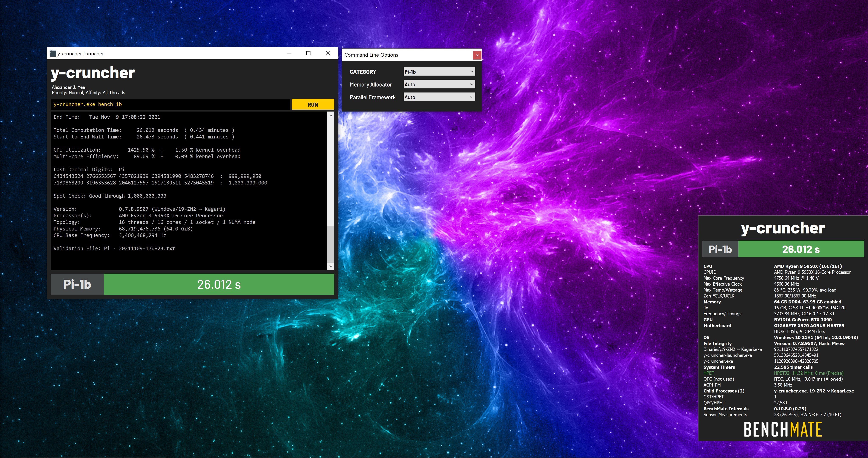
Task: Click the 26.012 s result bar in launcher
Action: [x=219, y=284]
